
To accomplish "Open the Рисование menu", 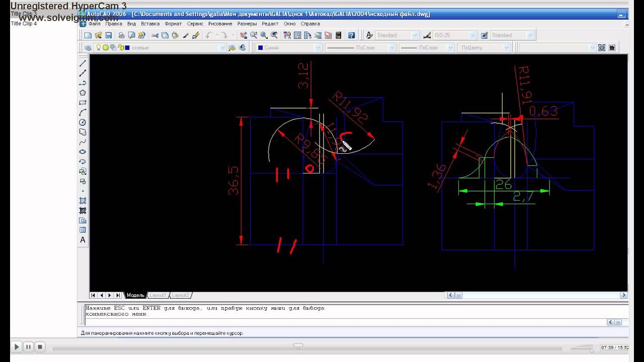I will (220, 24).
